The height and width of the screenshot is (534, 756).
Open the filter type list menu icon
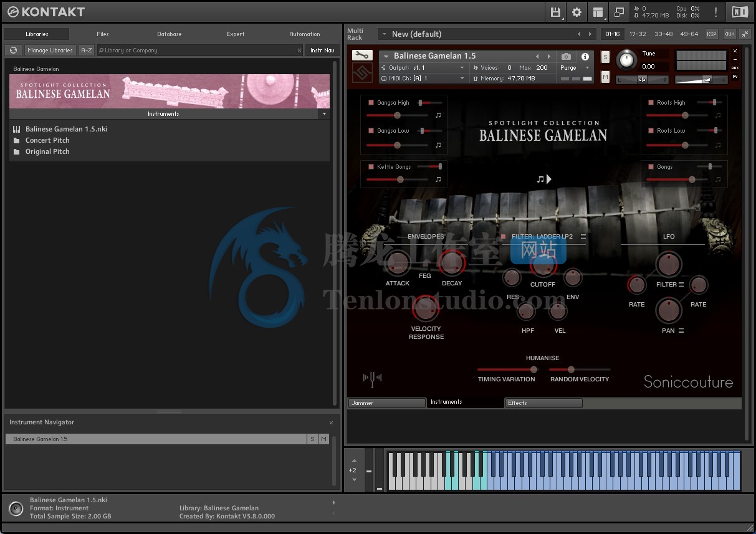point(583,237)
